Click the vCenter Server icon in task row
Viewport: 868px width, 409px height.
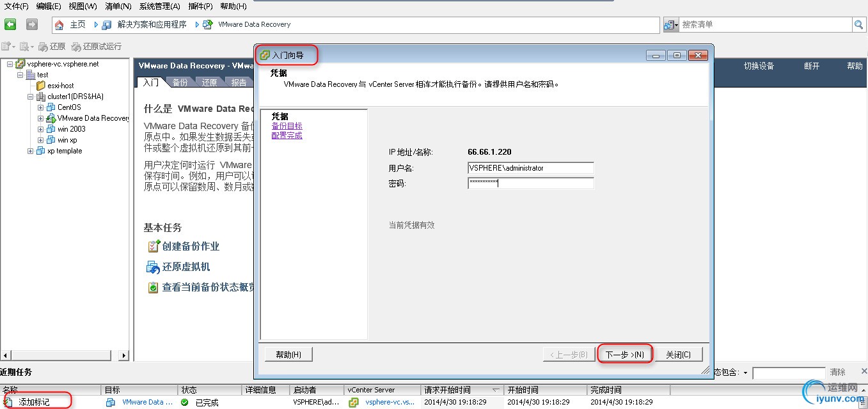pyautogui.click(x=354, y=403)
